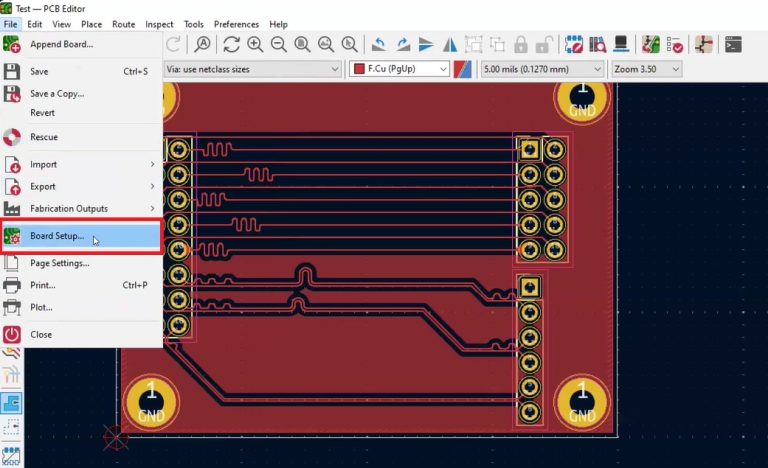Ungroup the selected items
768x468 pixels.
point(497,45)
